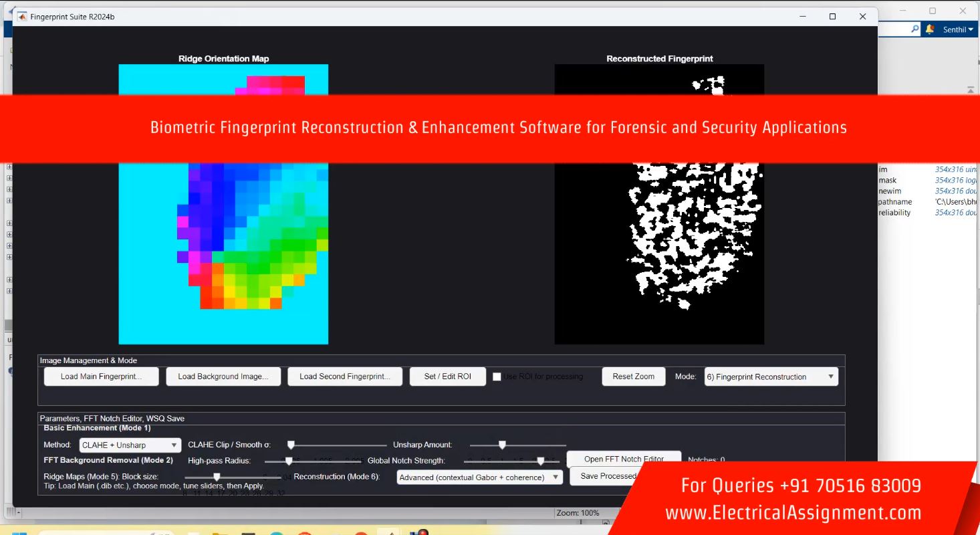Image resolution: width=980 pixels, height=535 pixels.
Task: Click Load Background Image button
Action: point(223,377)
